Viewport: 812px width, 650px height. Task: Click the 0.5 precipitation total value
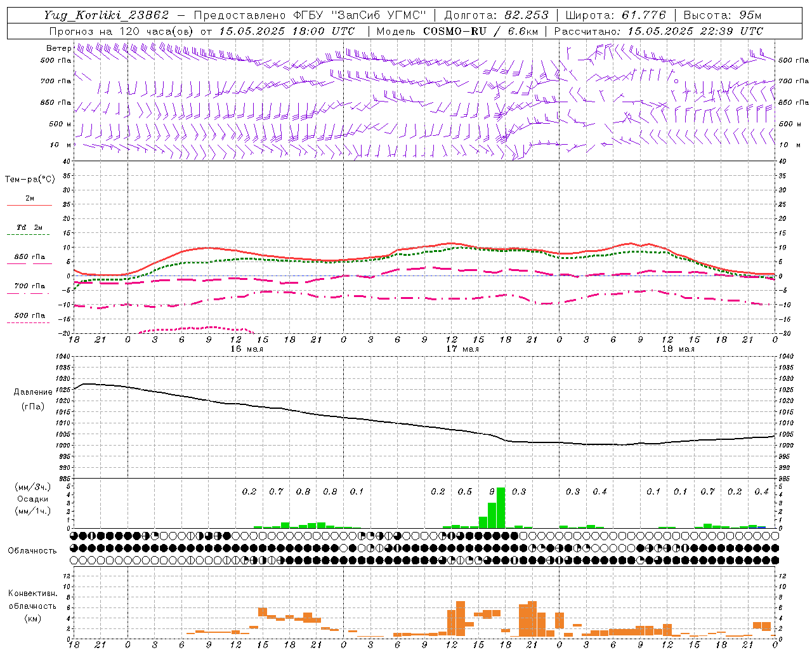[465, 492]
